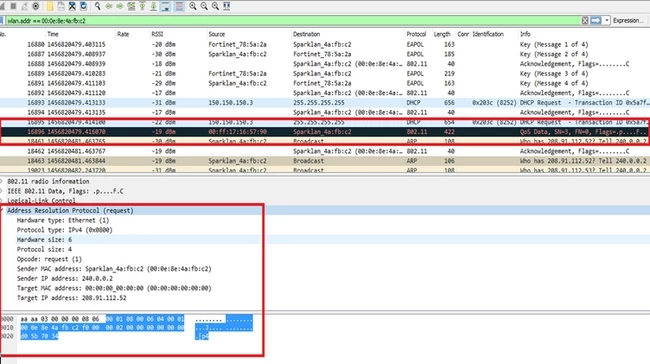
Task: Select Protocol size: 4 field
Action: coord(44,249)
